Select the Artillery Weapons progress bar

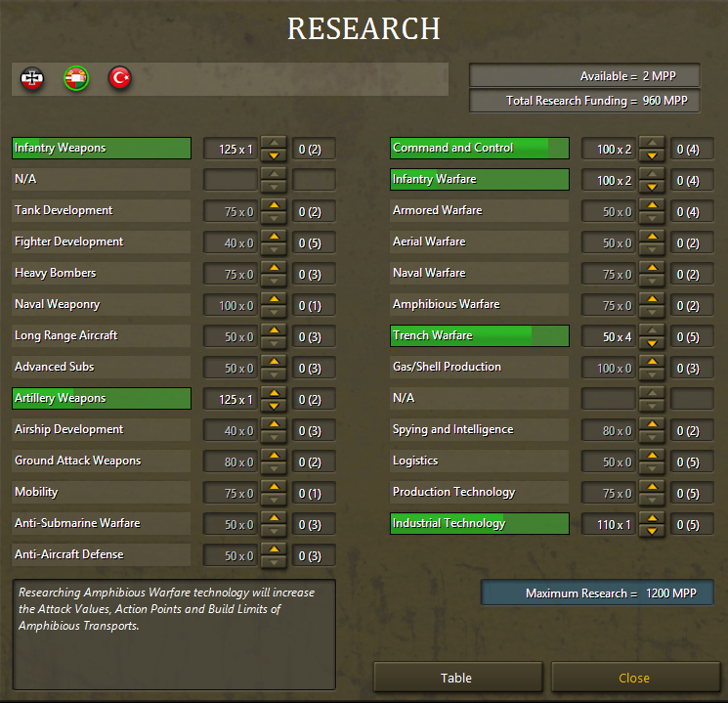point(102,398)
